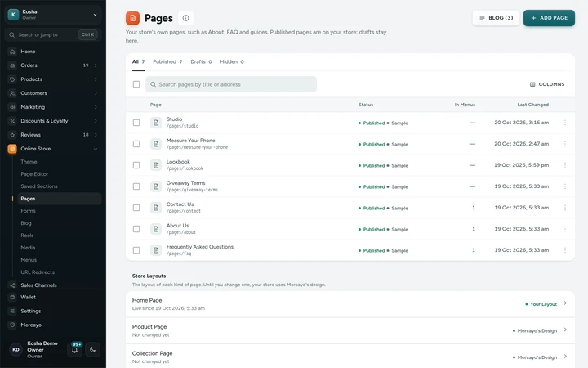
Task: Click the info icon beside Pages title
Action: (x=185, y=18)
